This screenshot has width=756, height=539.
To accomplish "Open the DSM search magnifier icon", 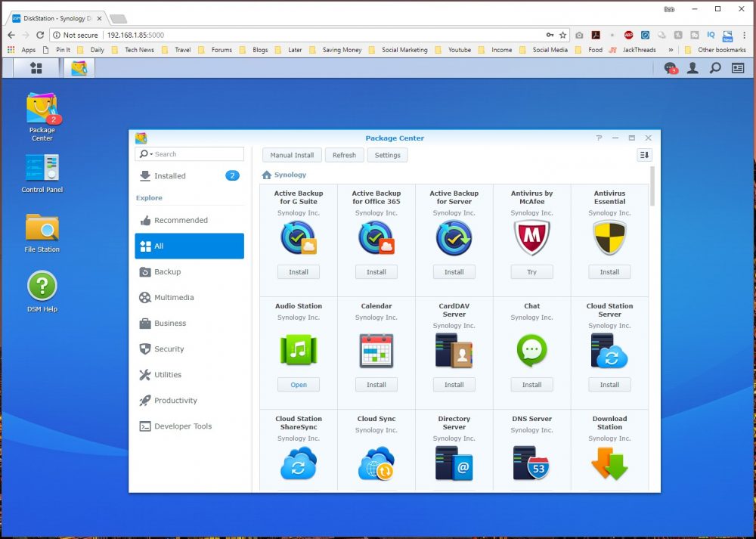I will point(715,68).
